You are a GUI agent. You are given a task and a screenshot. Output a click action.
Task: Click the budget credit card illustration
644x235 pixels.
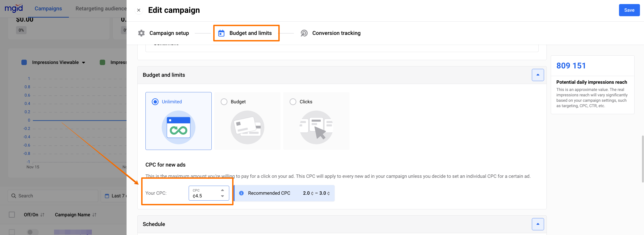(x=247, y=127)
